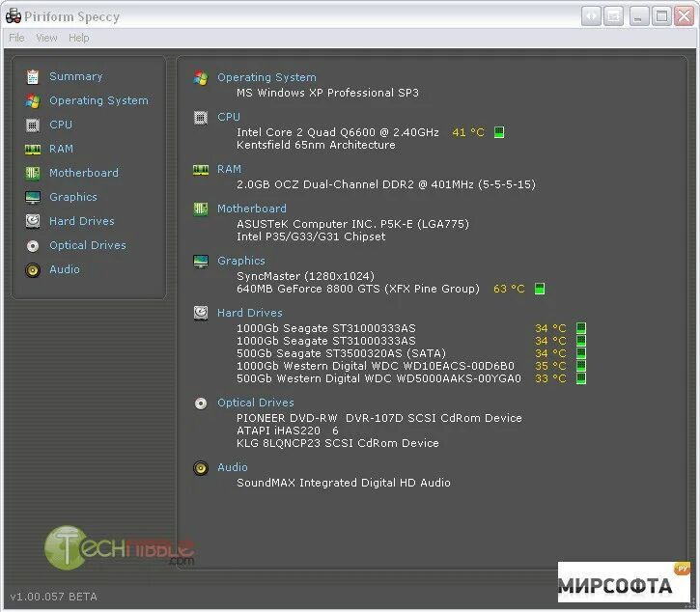Screen dimensions: 700x612
Task: Click temperature indicator for WD10EACS drive
Action: (581, 366)
